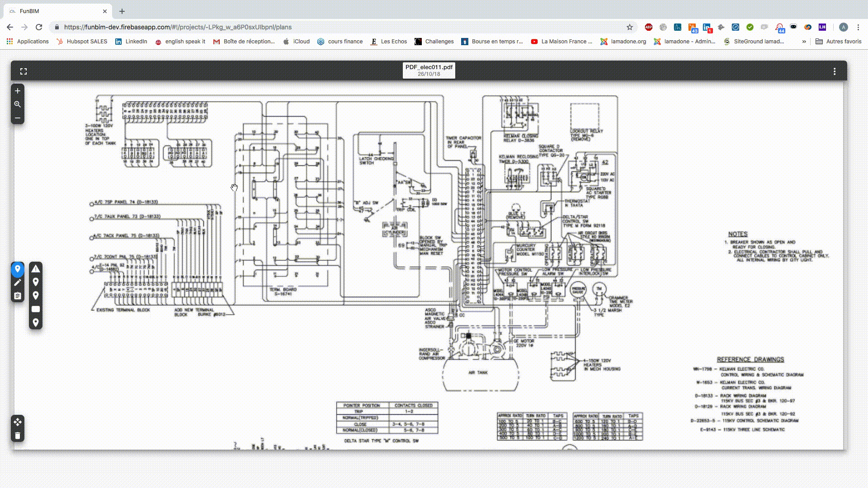Click the trash delete icon
868x488 pixels.
[x=18, y=436]
